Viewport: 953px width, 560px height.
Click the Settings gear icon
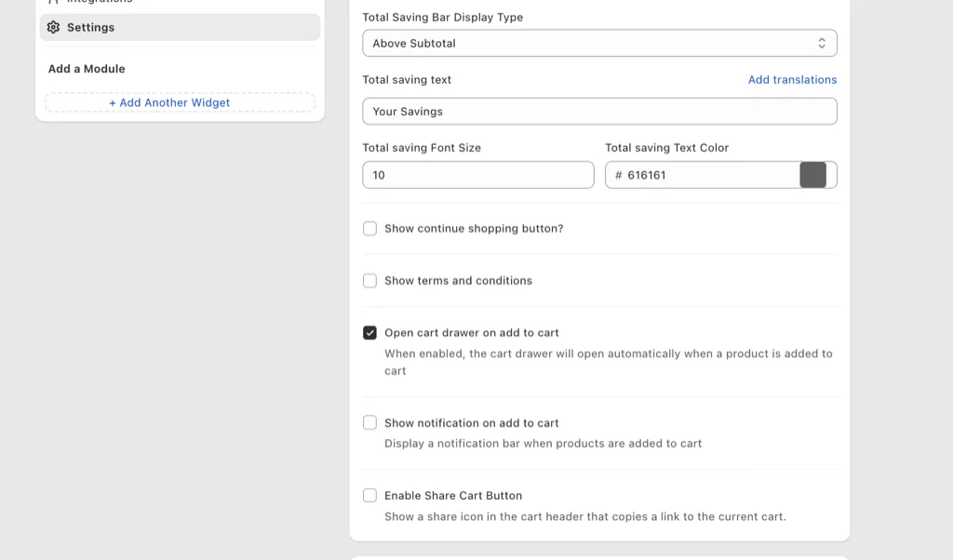[53, 27]
